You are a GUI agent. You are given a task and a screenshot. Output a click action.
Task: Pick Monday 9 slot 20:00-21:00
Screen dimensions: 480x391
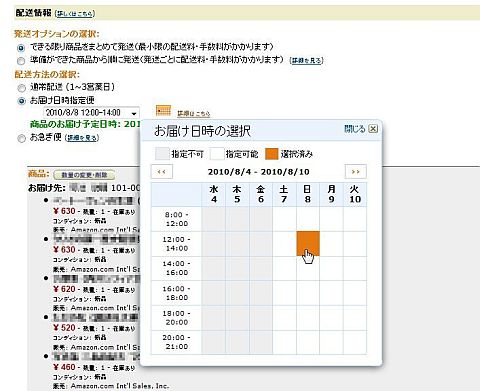(x=331, y=342)
